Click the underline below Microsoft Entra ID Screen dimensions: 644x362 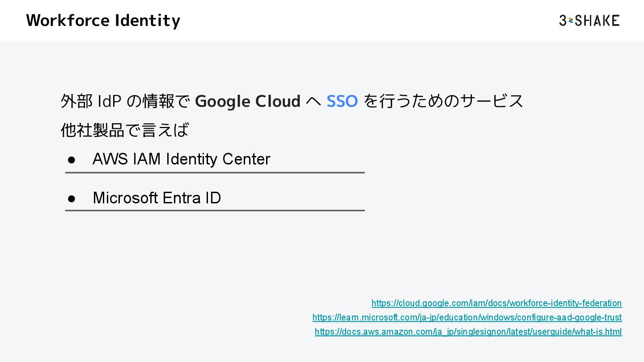pyautogui.click(x=215, y=210)
